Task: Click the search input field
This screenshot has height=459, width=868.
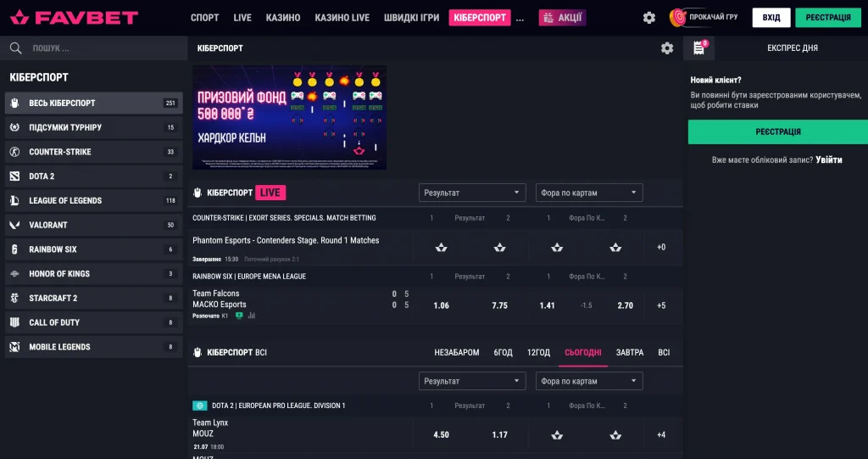Action: (x=94, y=48)
